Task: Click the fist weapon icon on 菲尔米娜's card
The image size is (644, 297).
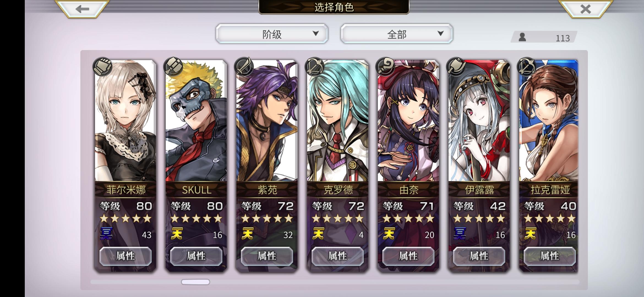Action: pos(102,67)
